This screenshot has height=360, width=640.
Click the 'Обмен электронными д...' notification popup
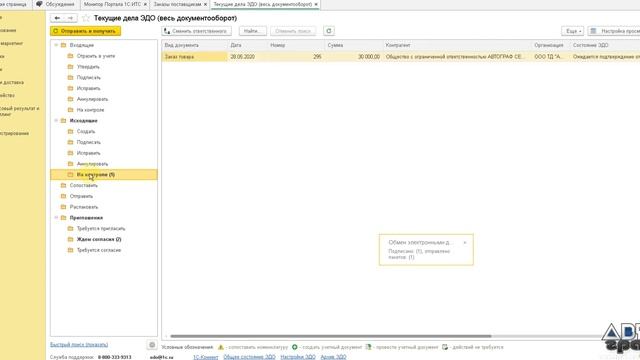tap(426, 250)
